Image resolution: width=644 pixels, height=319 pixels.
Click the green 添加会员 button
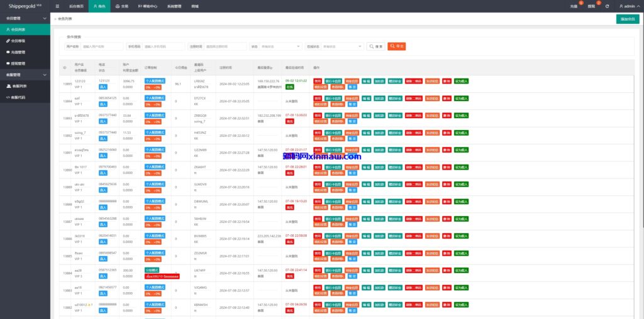click(x=627, y=19)
